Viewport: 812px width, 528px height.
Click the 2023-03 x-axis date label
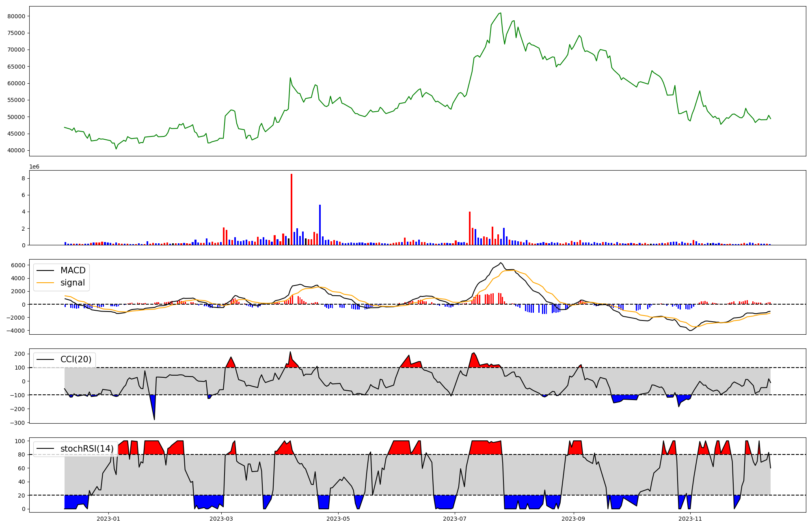click(x=221, y=519)
